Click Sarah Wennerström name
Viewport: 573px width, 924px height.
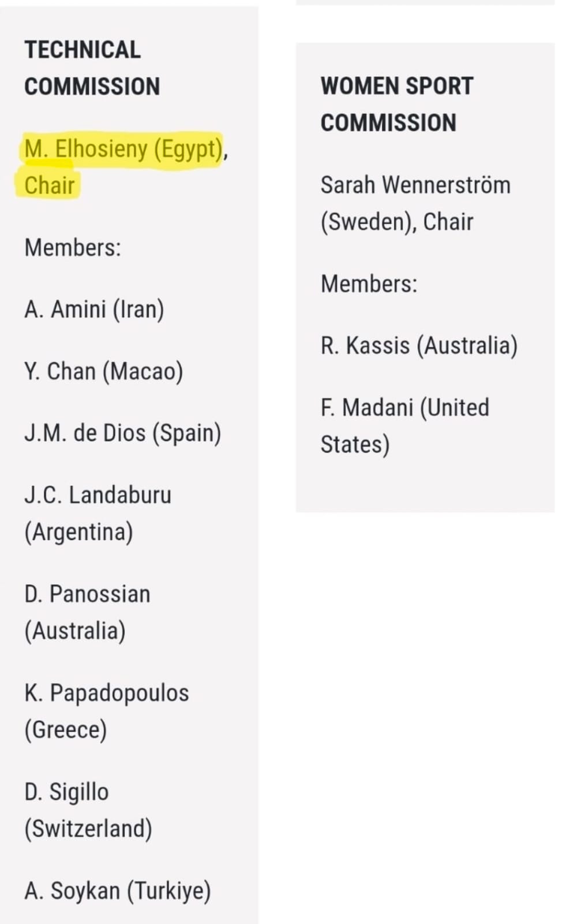(x=415, y=185)
